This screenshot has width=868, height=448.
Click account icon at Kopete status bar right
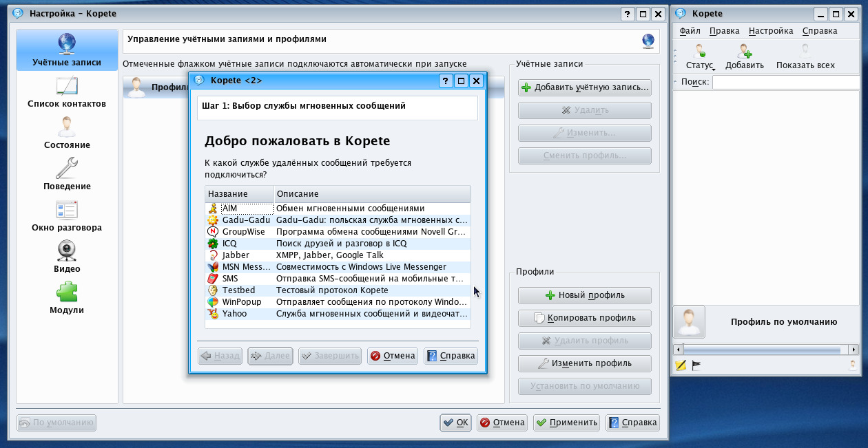[854, 365]
